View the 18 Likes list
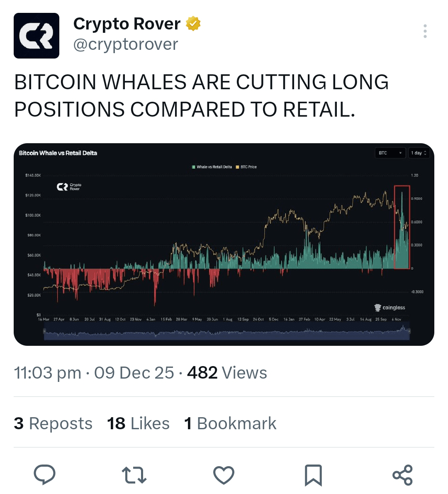The image size is (448, 494). tap(138, 423)
